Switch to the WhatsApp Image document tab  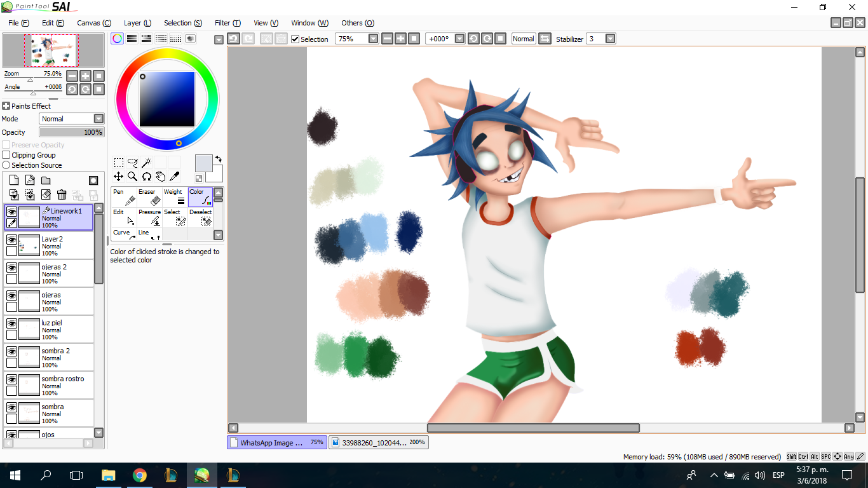[277, 443]
